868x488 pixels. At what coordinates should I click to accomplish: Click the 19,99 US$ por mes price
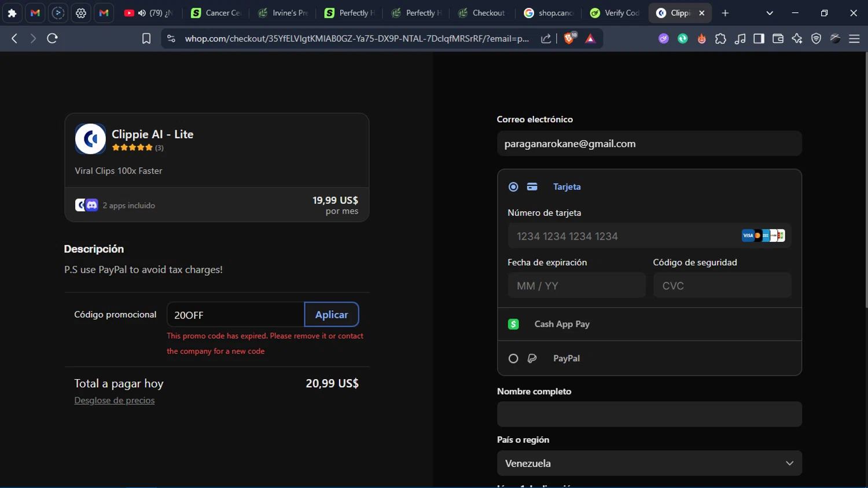pyautogui.click(x=335, y=205)
